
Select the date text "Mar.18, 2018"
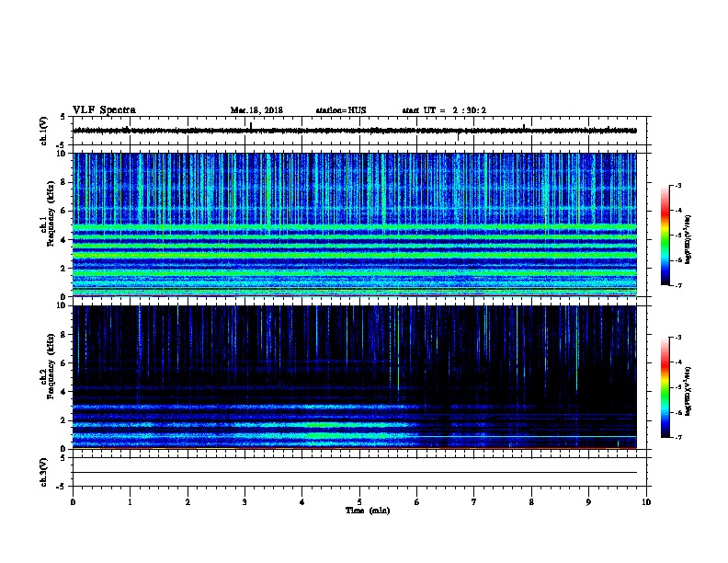256,110
